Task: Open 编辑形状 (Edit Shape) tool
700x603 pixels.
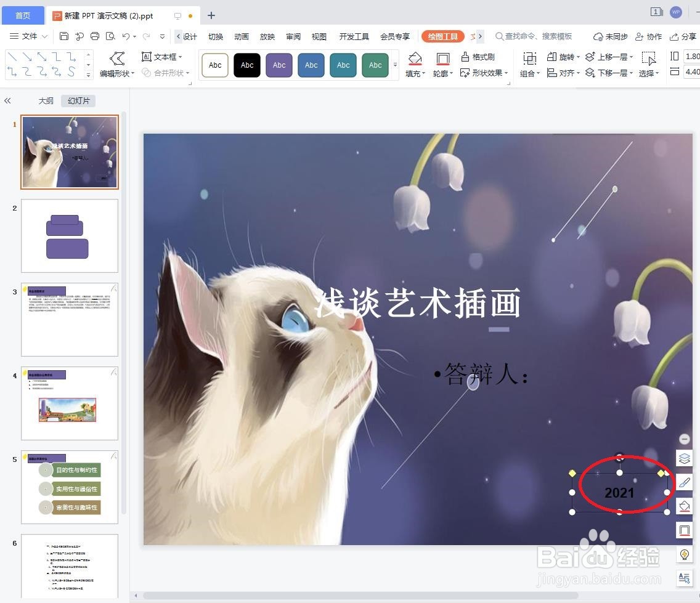Action: [x=117, y=65]
